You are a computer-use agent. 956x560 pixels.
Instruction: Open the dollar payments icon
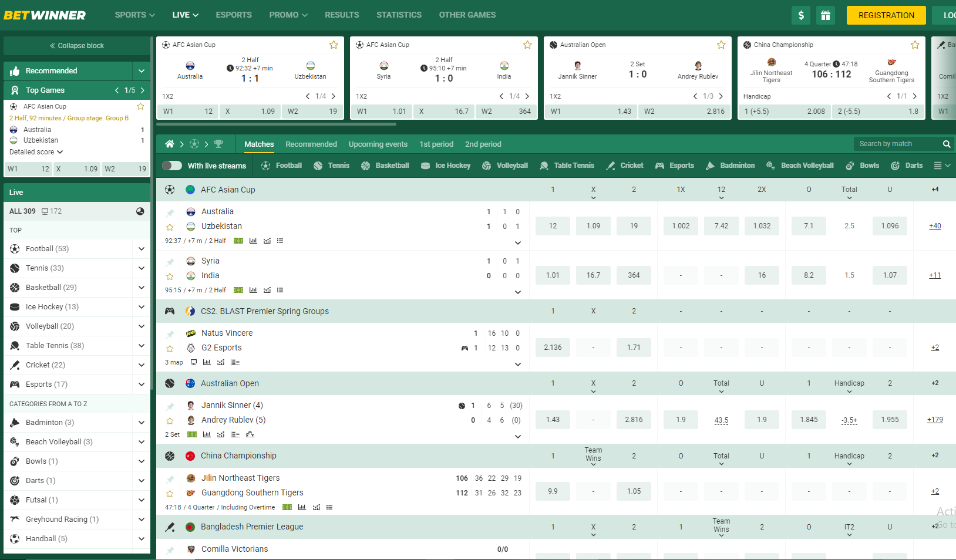tap(801, 15)
